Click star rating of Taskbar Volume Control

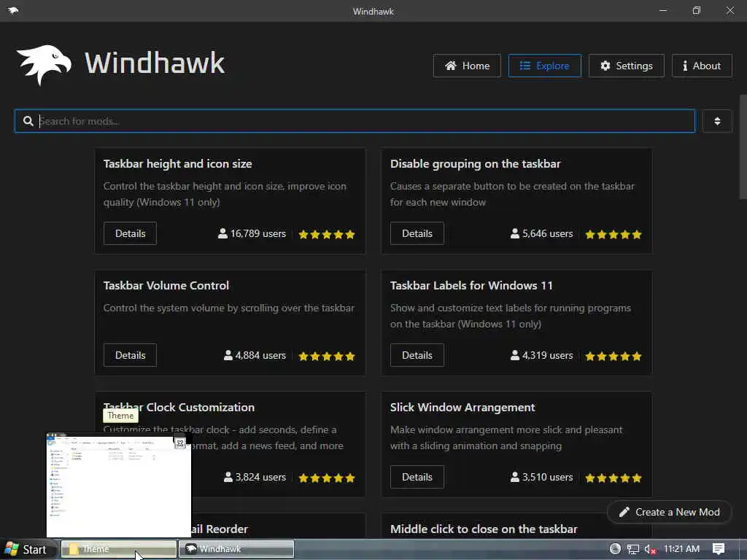pos(327,356)
